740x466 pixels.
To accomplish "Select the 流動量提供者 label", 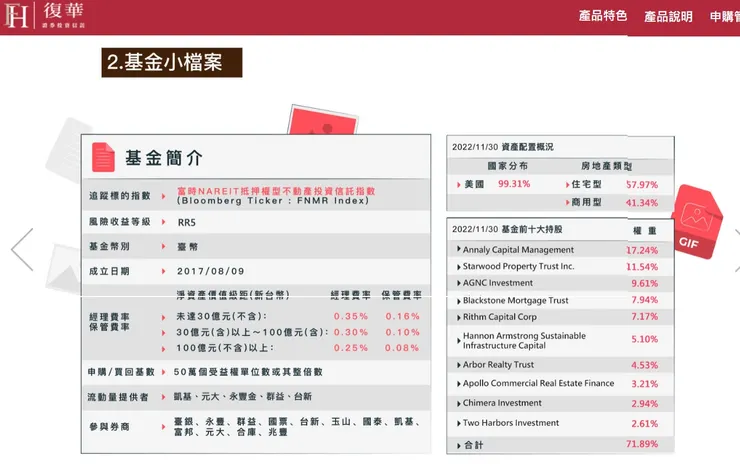I will 118,397.
